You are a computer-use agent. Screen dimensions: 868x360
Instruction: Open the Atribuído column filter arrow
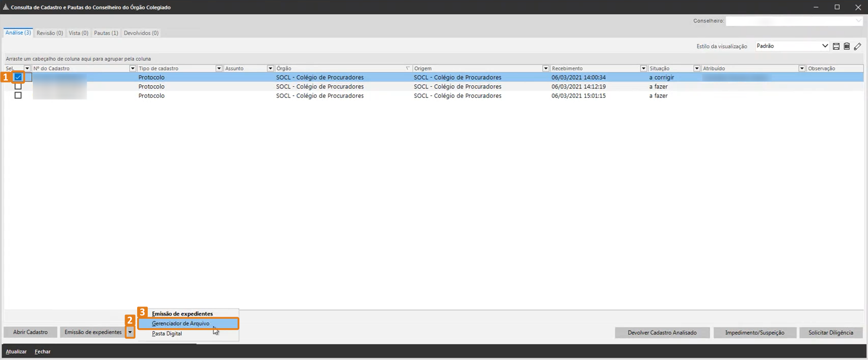pos(802,68)
